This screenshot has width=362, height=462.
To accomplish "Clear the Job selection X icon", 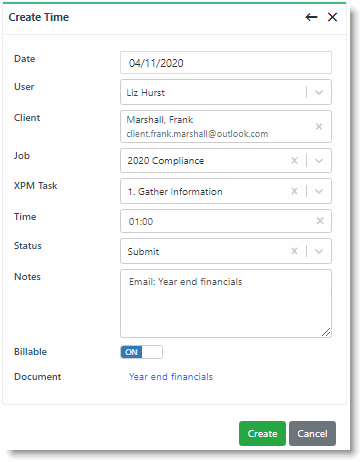I will pyautogui.click(x=294, y=161).
